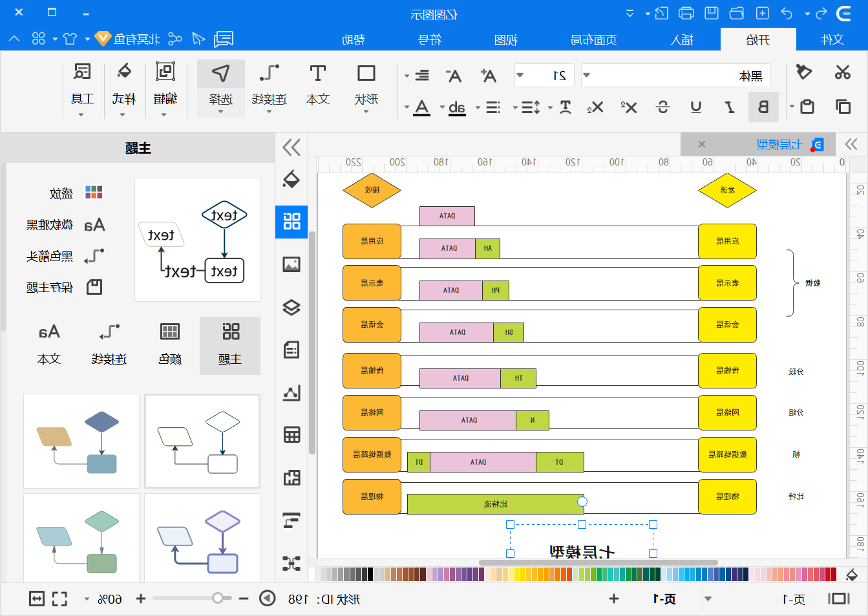This screenshot has height=616, width=868.
Task: Switch to the 页面布局 (Page Layout) tab
Action: [593, 39]
